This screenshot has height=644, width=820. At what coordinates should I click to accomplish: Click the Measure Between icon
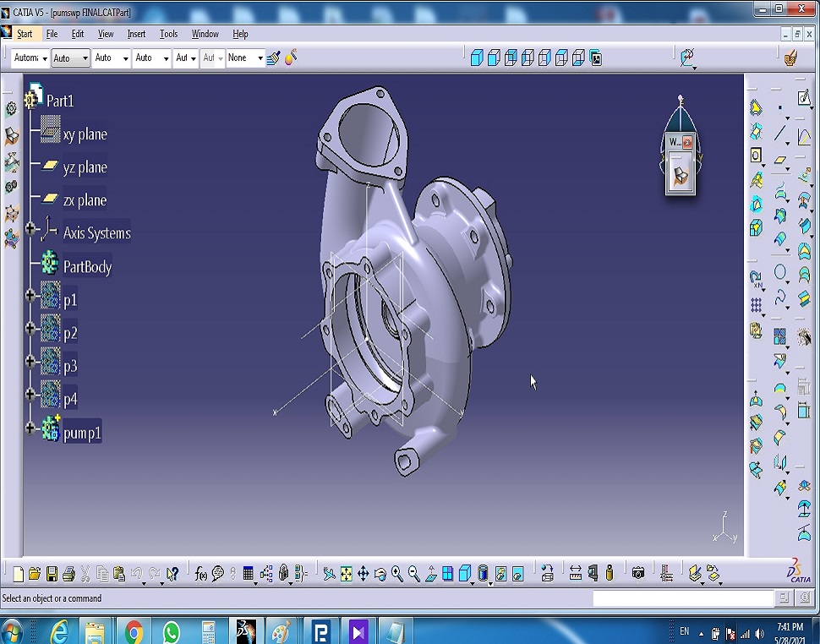pos(576,574)
